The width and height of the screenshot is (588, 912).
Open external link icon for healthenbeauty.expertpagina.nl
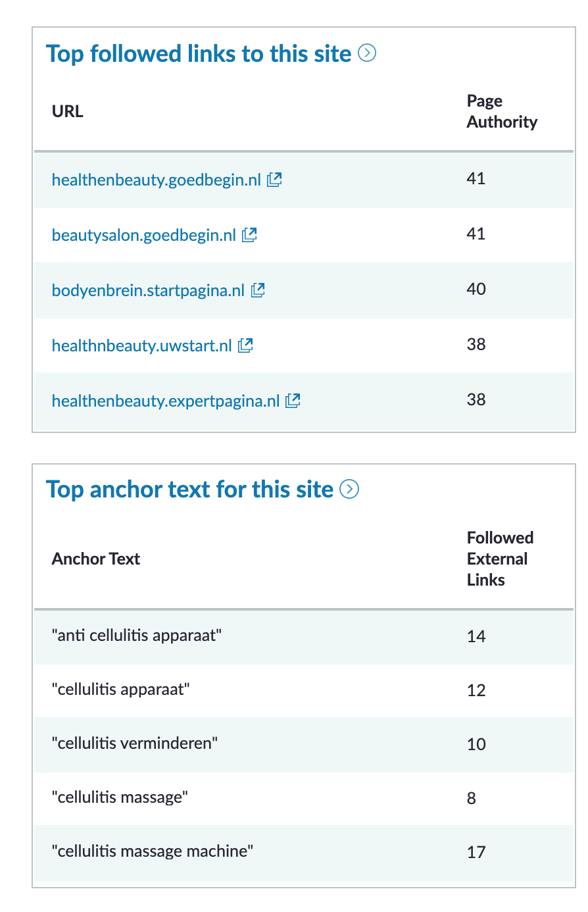click(293, 401)
